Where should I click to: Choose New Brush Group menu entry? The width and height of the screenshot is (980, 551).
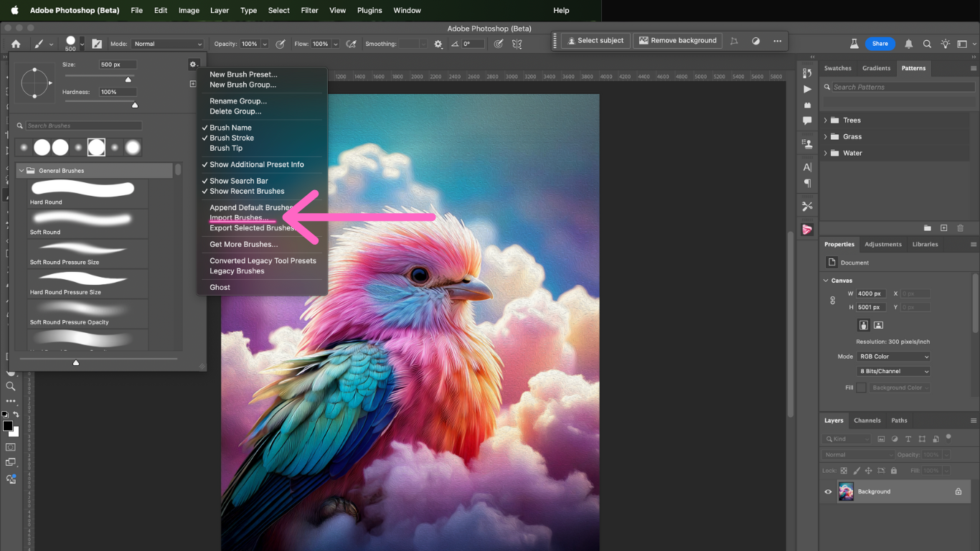242,85
